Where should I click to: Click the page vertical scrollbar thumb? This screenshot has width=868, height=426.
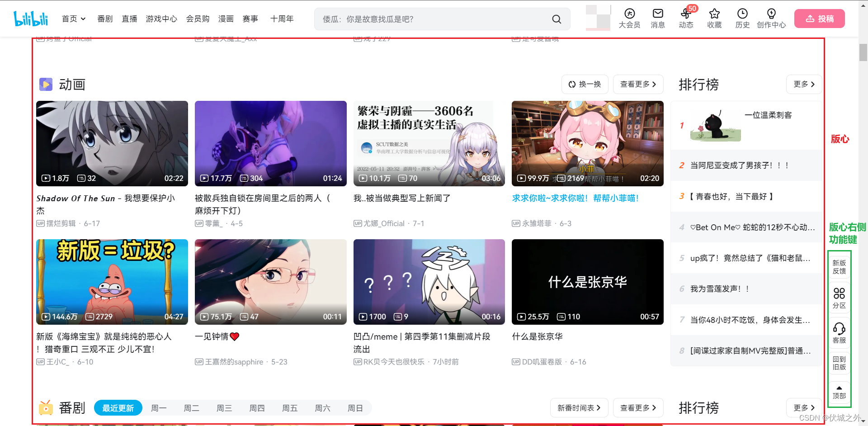pyautogui.click(x=863, y=52)
